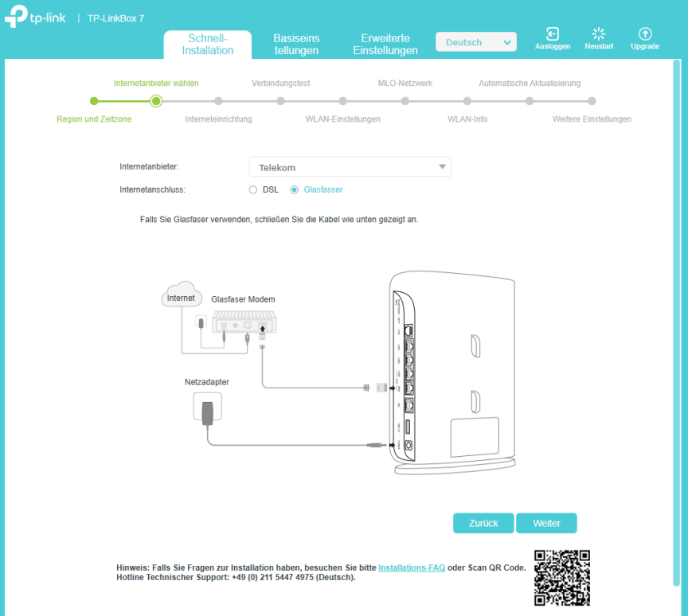This screenshot has width=688, height=616.
Task: Click the Internetanschluss label
Action: pyautogui.click(x=152, y=190)
